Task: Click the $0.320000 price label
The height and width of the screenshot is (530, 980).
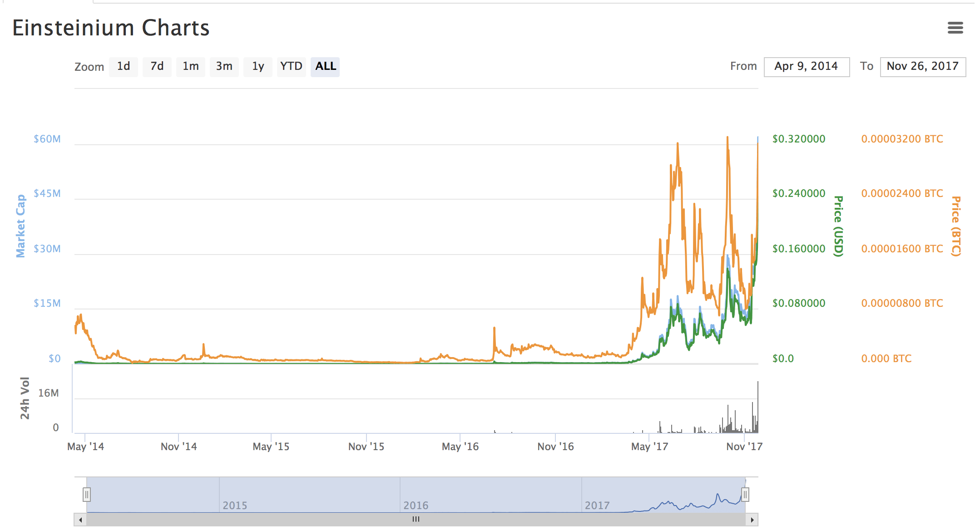Action: pyautogui.click(x=799, y=139)
